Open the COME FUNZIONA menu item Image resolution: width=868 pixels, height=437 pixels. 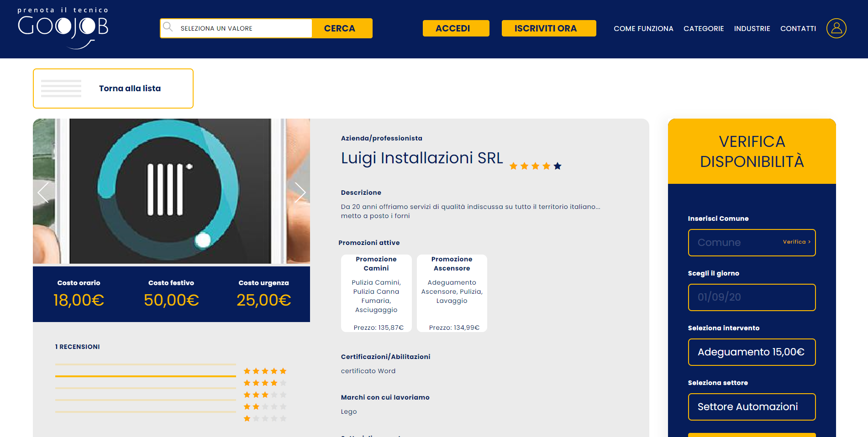coord(643,28)
